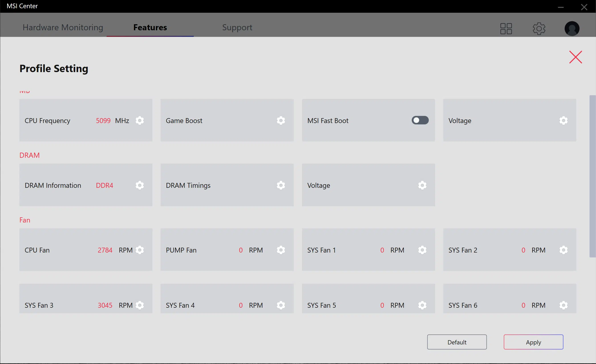Toggle MSI Fast Boot switch
Screen dimensions: 596x364
pos(420,120)
